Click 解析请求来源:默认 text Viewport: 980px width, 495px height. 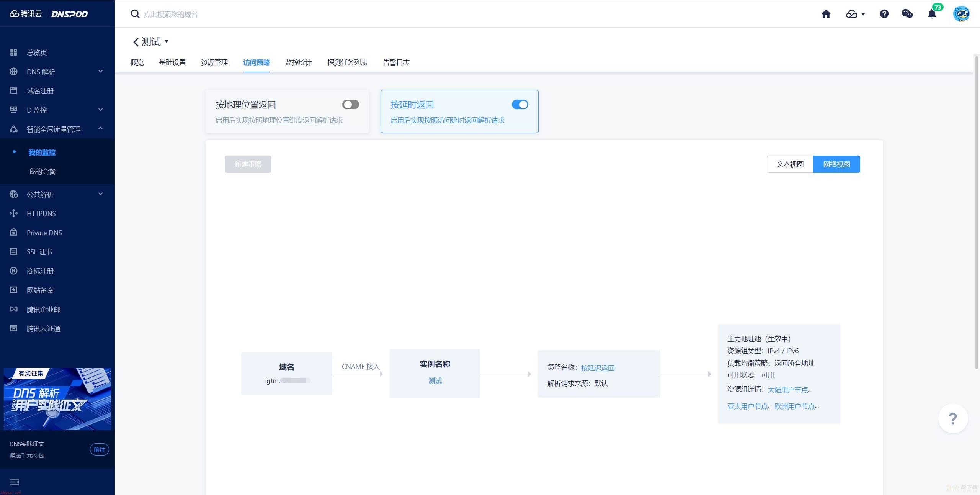click(577, 384)
